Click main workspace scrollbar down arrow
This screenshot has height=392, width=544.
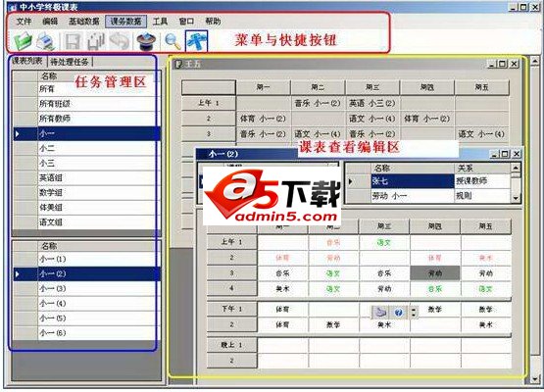tap(534, 379)
